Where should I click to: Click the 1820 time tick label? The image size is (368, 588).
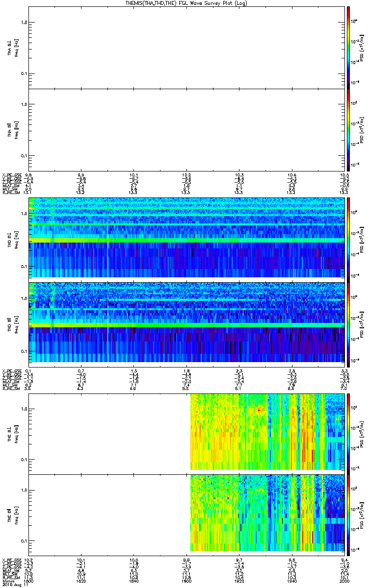[x=81, y=581]
